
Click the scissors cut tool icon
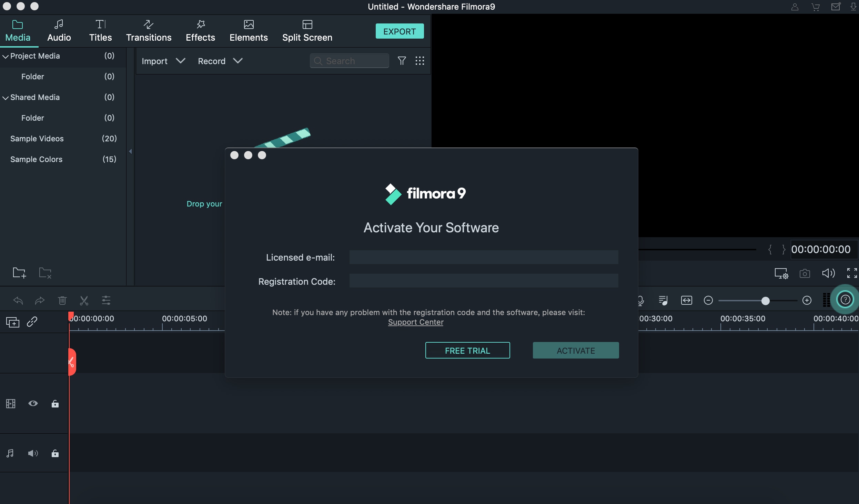84,300
